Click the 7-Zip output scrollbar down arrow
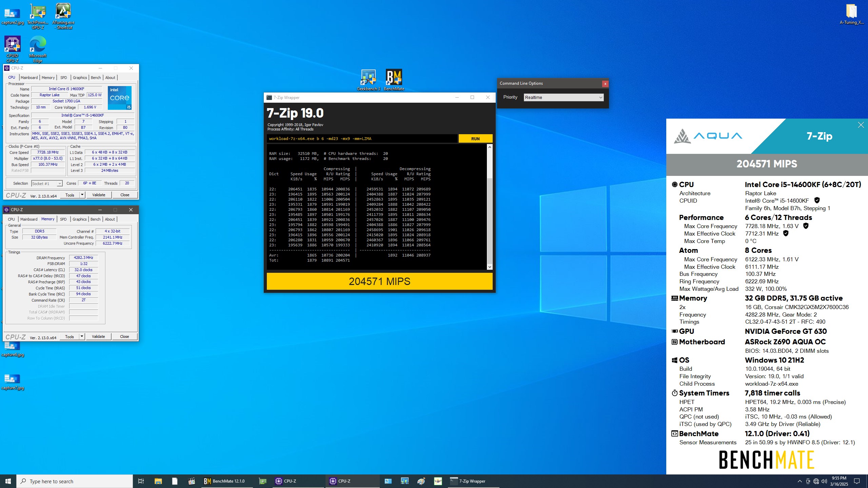This screenshot has height=488, width=868. [x=490, y=267]
